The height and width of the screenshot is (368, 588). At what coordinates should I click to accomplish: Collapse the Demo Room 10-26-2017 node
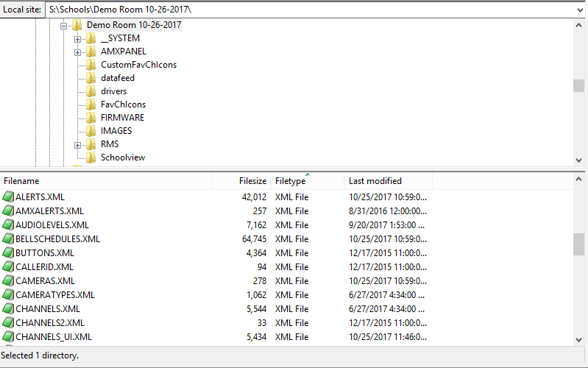click(64, 25)
